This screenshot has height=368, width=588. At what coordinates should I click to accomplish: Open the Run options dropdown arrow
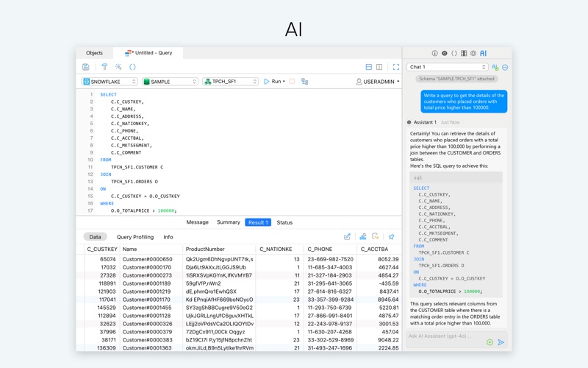[284, 82]
